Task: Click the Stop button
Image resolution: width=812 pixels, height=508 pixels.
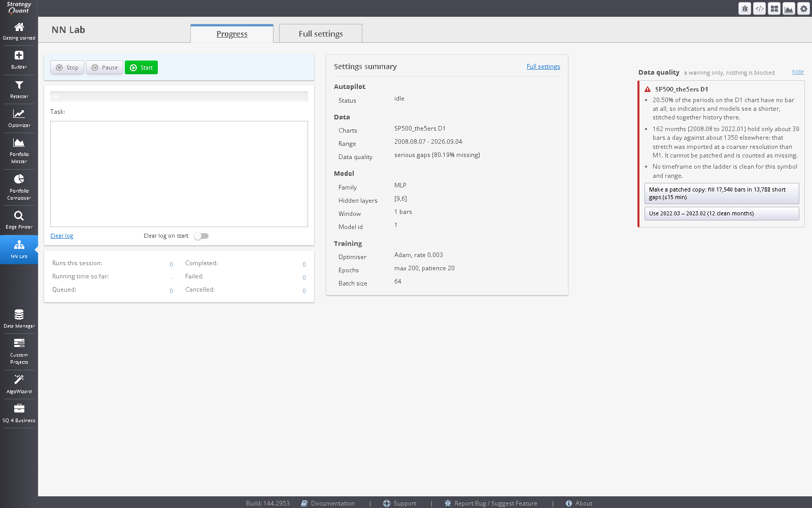Action: (67, 68)
